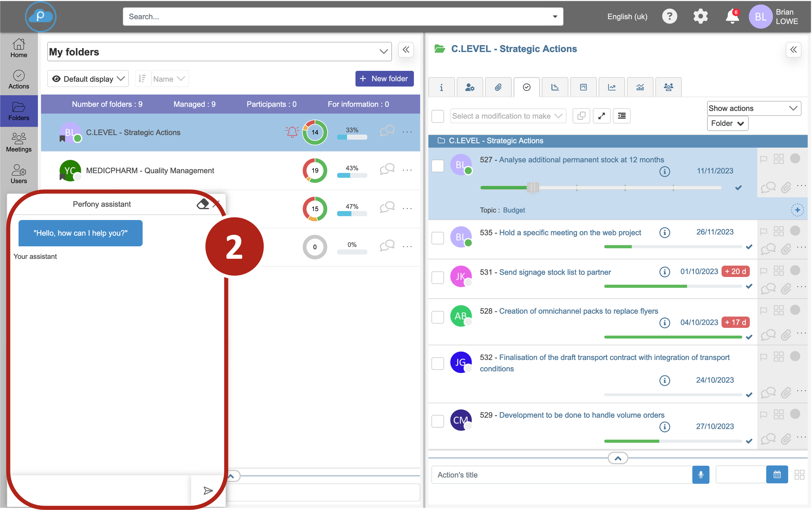Open the Default display dropdown
The image size is (812, 510).
pyautogui.click(x=88, y=79)
